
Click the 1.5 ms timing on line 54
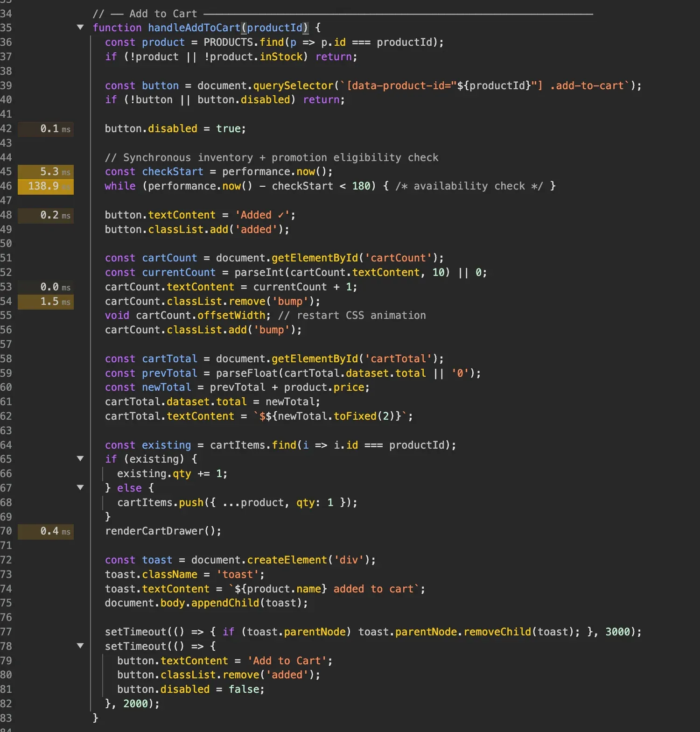46,302
